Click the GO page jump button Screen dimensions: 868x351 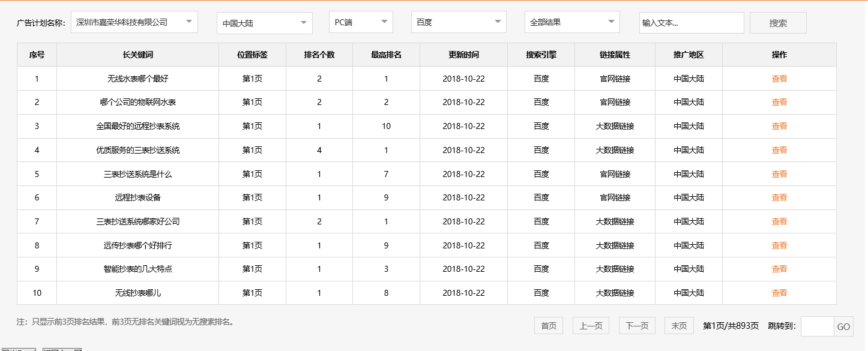click(x=843, y=326)
